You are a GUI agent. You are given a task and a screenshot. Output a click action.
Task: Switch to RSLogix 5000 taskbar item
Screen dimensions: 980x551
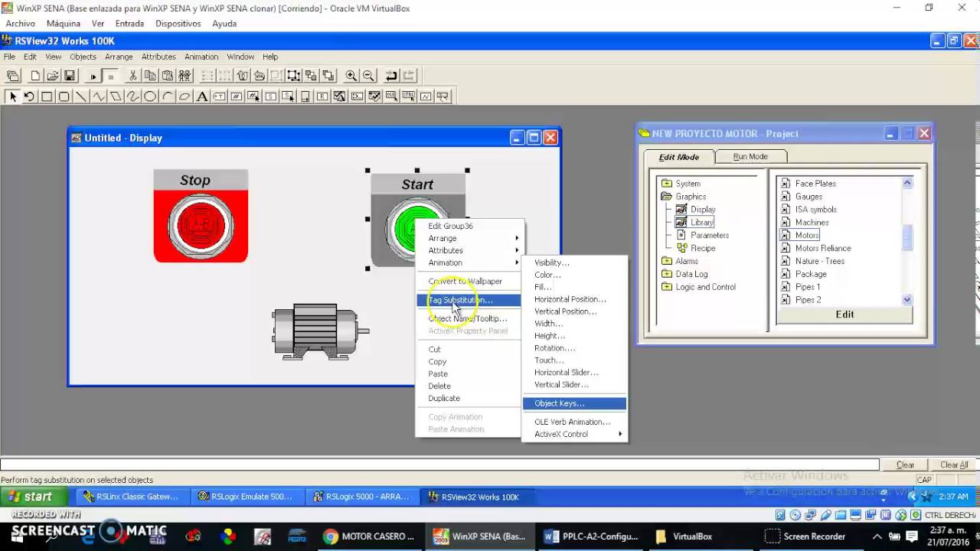[x=361, y=497]
